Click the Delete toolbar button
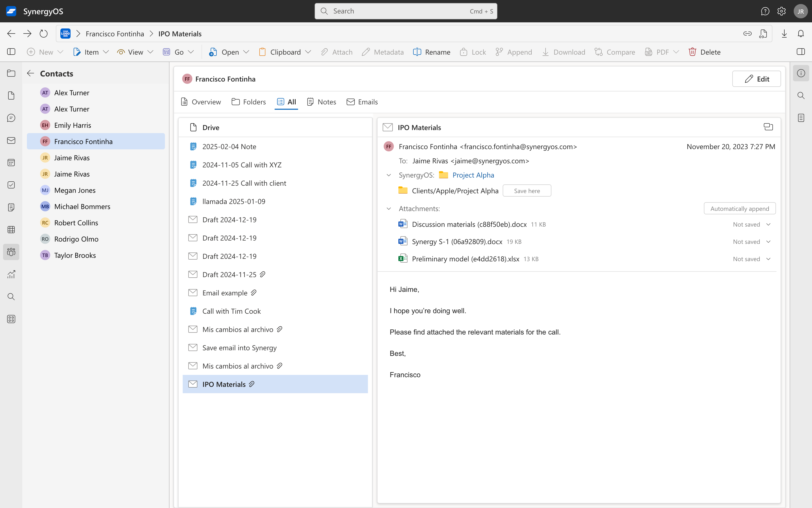The width and height of the screenshot is (812, 508). 704,52
